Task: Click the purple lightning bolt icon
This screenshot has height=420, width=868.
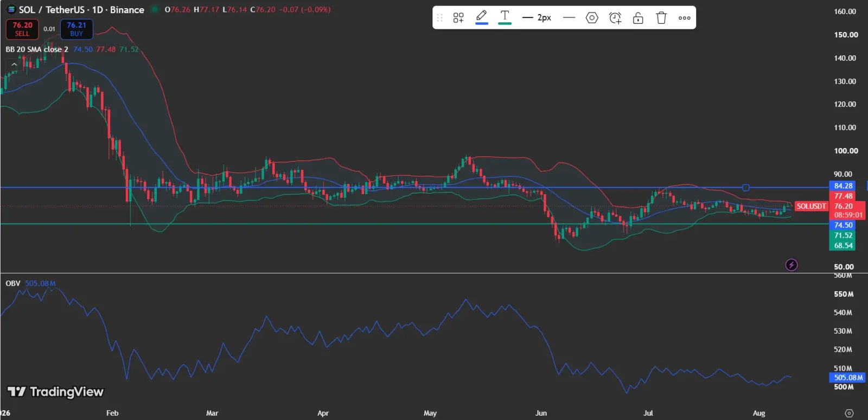Action: pyautogui.click(x=792, y=265)
